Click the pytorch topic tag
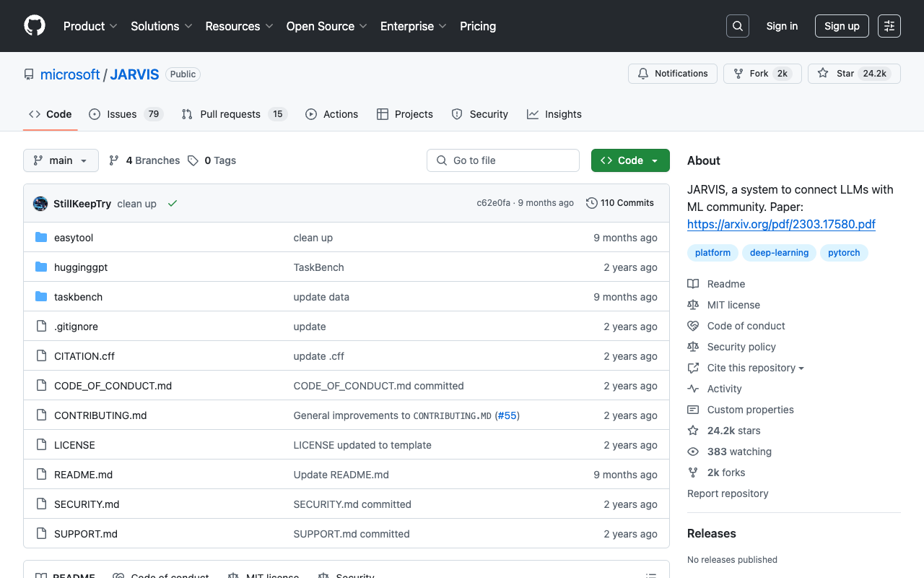The image size is (924, 578). (844, 253)
